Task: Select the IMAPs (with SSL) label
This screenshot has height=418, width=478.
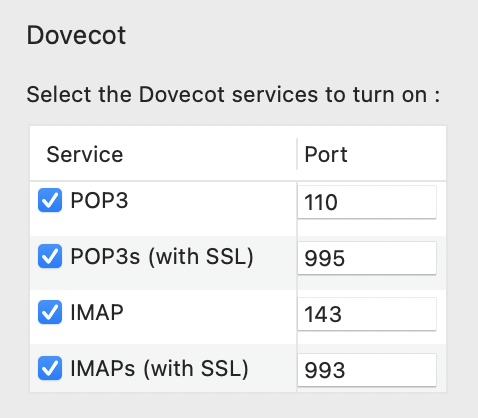Action: tap(160, 369)
